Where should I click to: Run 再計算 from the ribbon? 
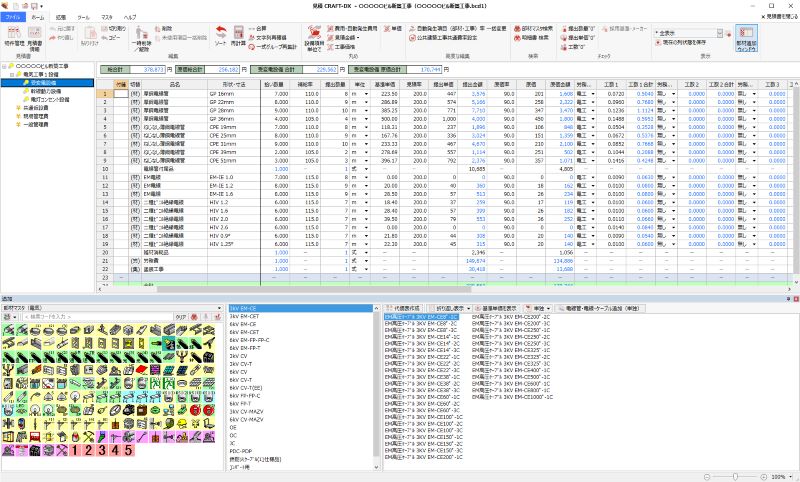tap(238, 39)
